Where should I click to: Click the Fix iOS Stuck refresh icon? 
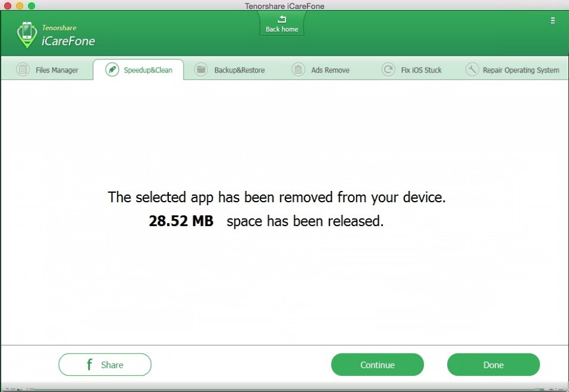[x=388, y=70]
